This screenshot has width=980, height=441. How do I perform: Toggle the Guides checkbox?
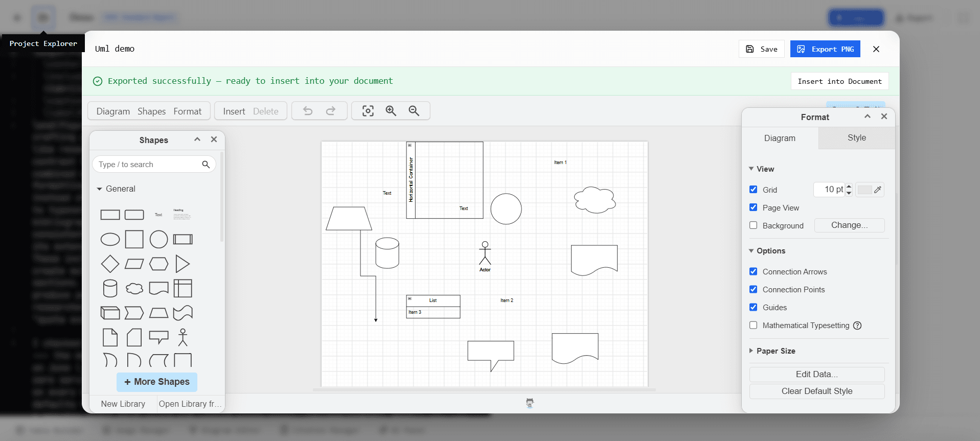(x=753, y=307)
